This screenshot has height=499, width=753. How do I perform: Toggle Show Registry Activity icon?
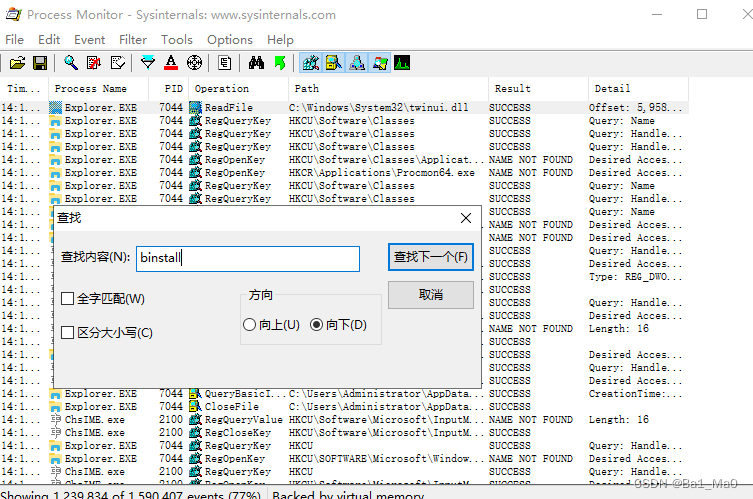(311, 63)
